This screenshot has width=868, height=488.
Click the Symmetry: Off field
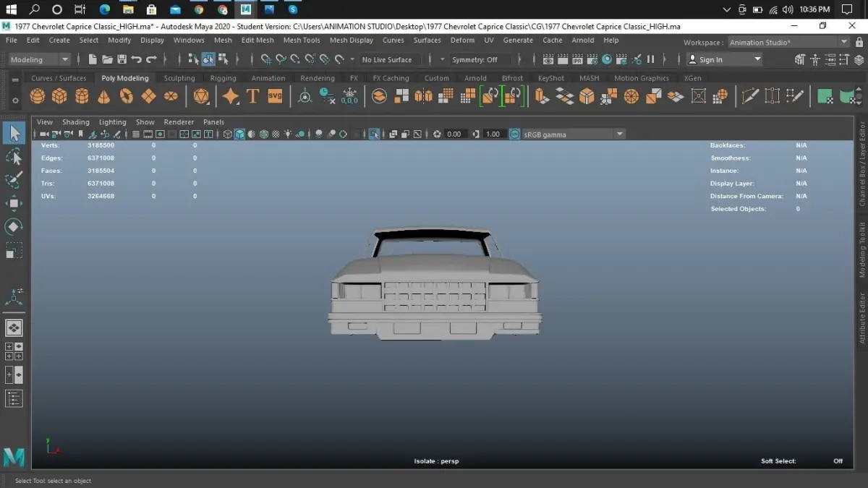[x=480, y=60]
